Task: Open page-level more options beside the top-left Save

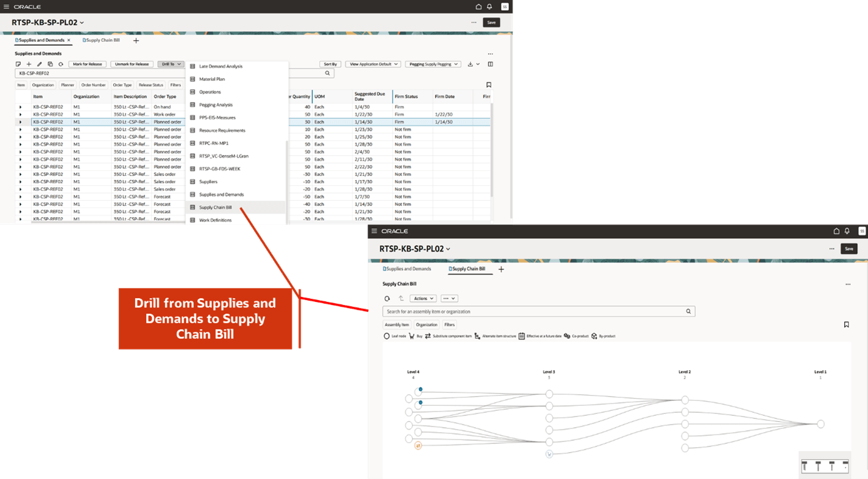Action: (x=474, y=23)
